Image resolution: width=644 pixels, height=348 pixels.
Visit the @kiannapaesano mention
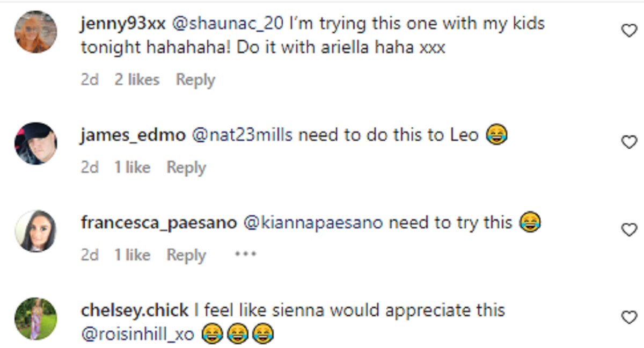coord(313,222)
